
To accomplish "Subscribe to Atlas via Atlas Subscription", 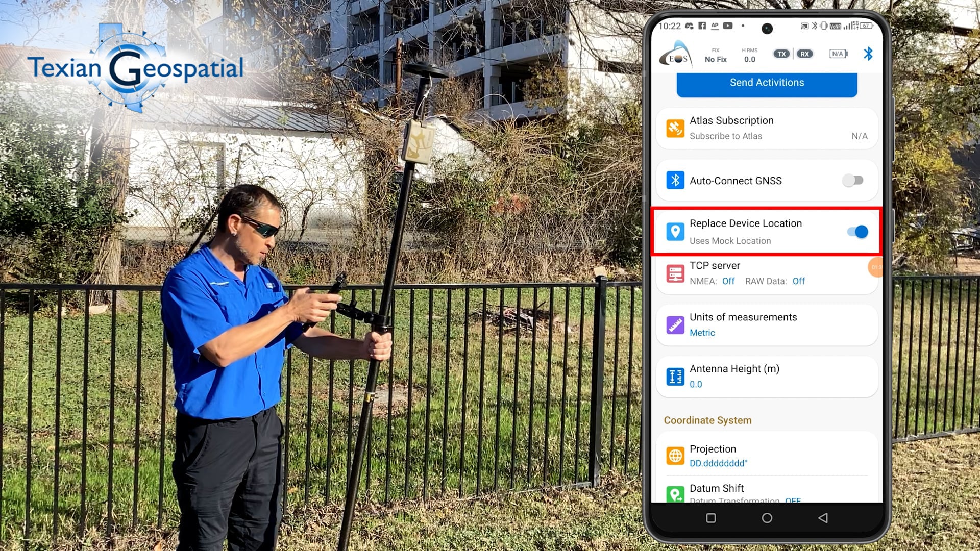I will pyautogui.click(x=766, y=128).
